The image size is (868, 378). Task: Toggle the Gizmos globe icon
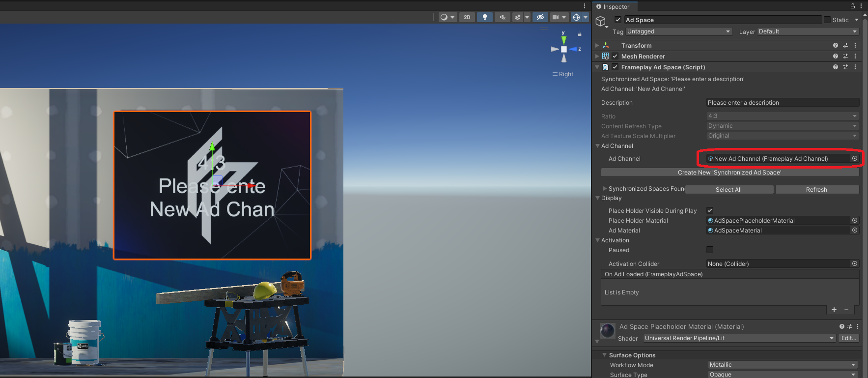click(x=576, y=17)
